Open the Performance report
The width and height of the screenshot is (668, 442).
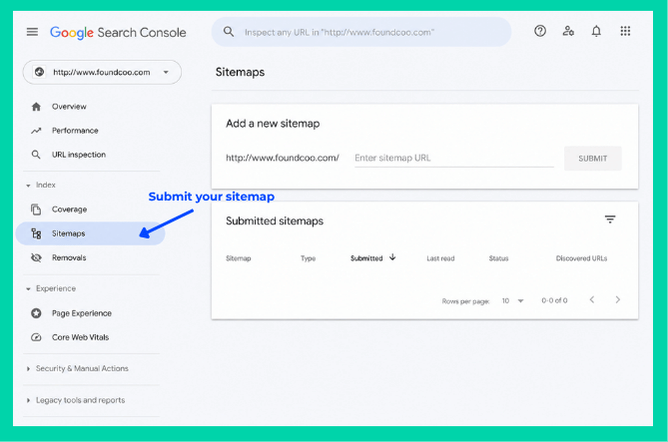[x=75, y=131]
